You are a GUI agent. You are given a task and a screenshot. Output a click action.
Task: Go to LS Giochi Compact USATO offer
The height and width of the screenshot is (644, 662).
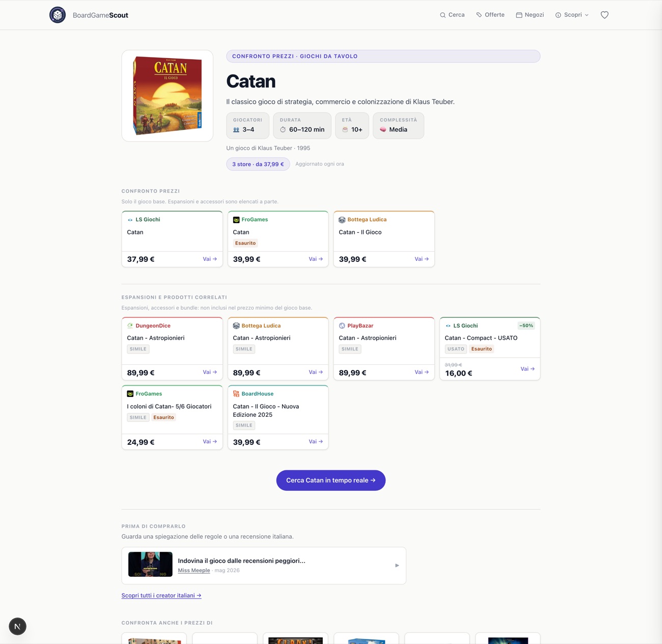coord(528,369)
